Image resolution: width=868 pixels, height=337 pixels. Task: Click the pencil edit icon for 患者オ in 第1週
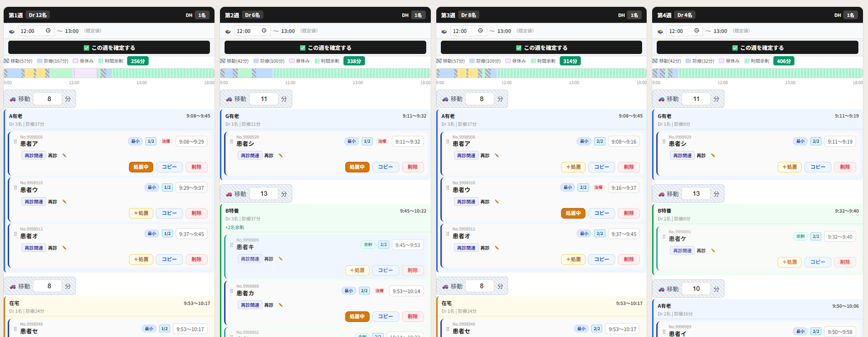pyautogui.click(x=65, y=248)
